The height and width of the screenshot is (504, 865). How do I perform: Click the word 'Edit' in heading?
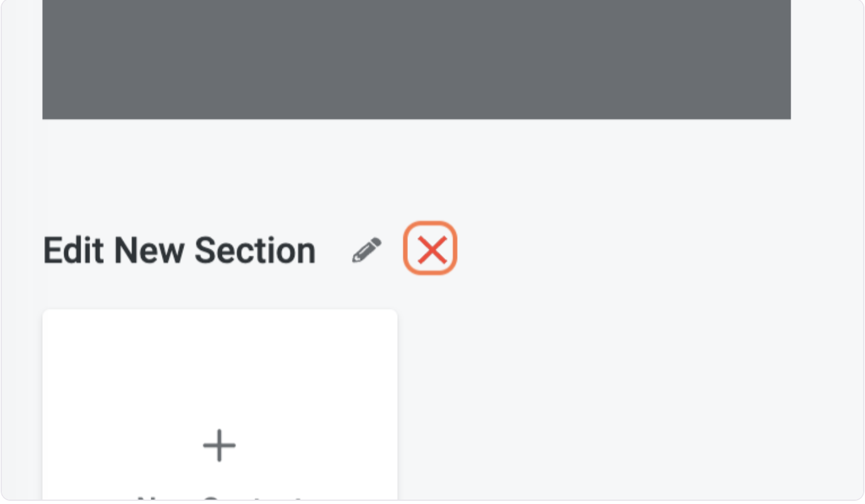point(73,250)
